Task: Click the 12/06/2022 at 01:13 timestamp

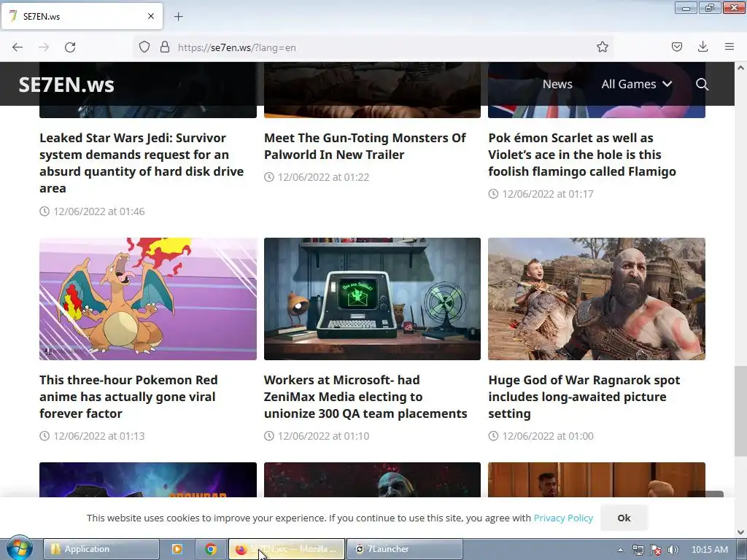Action: coord(93,436)
